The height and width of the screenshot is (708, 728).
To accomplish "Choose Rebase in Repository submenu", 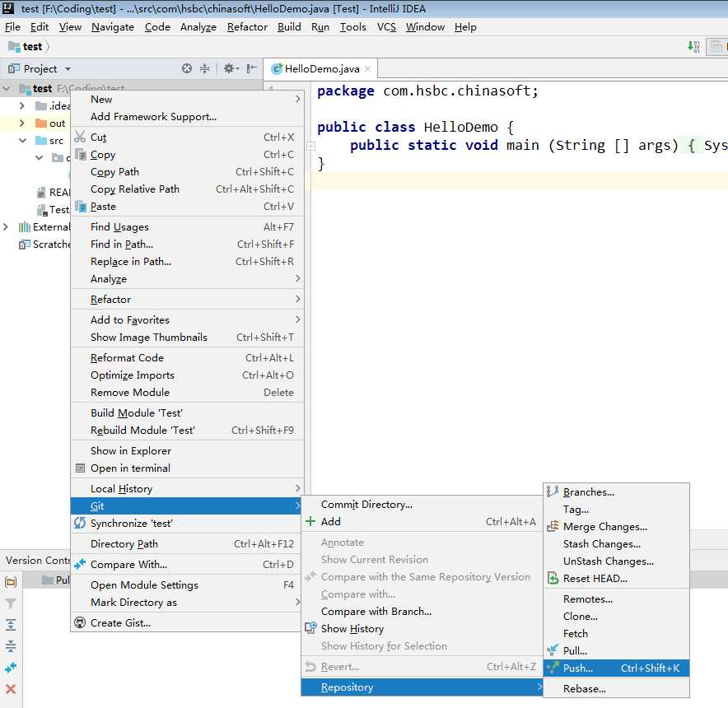I will (x=616, y=688).
